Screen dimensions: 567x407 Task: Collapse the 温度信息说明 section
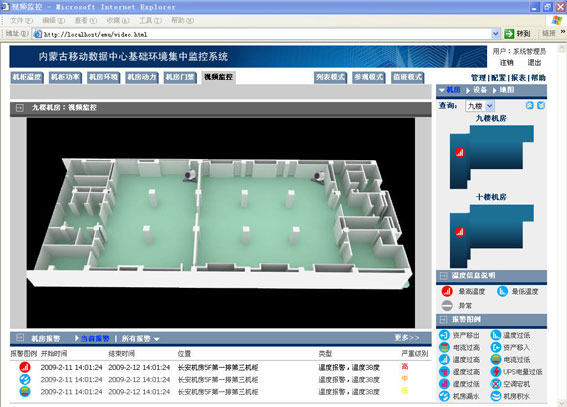(443, 276)
